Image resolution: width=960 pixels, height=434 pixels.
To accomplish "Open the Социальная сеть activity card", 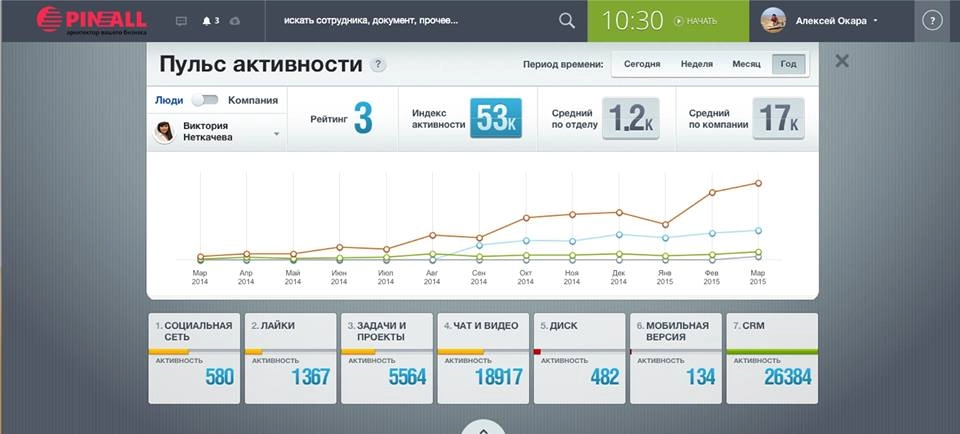I will 194,358.
